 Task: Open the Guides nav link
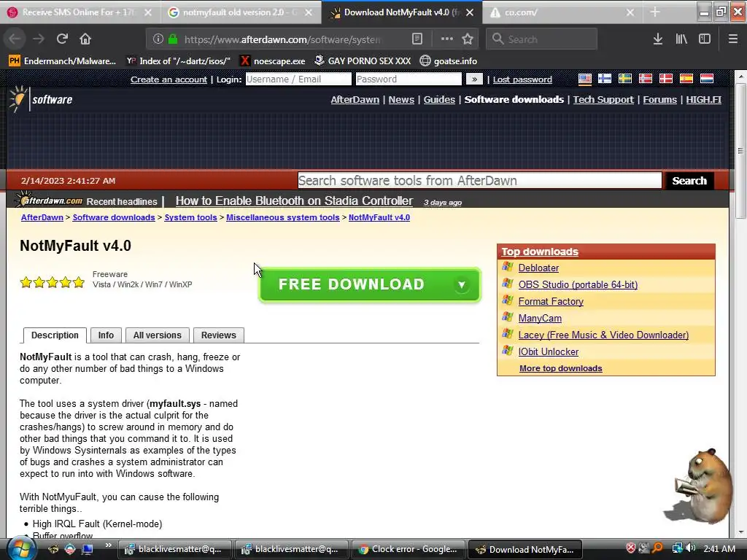pos(439,99)
